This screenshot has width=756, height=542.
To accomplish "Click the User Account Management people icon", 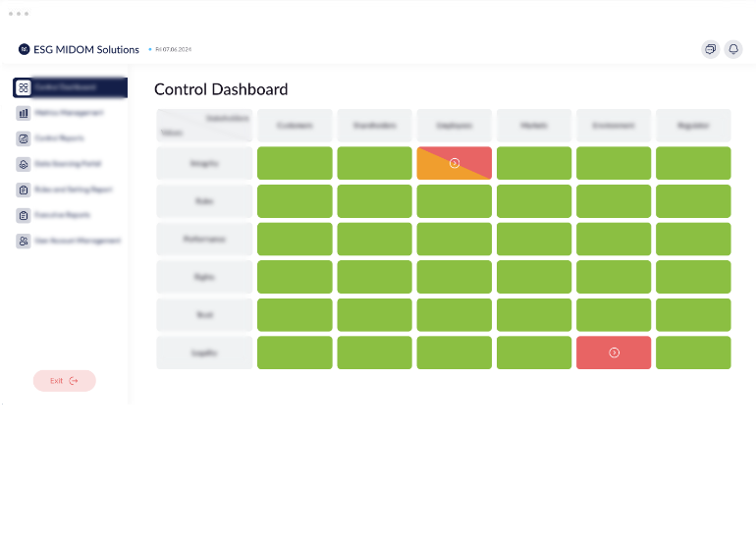I will click(24, 241).
